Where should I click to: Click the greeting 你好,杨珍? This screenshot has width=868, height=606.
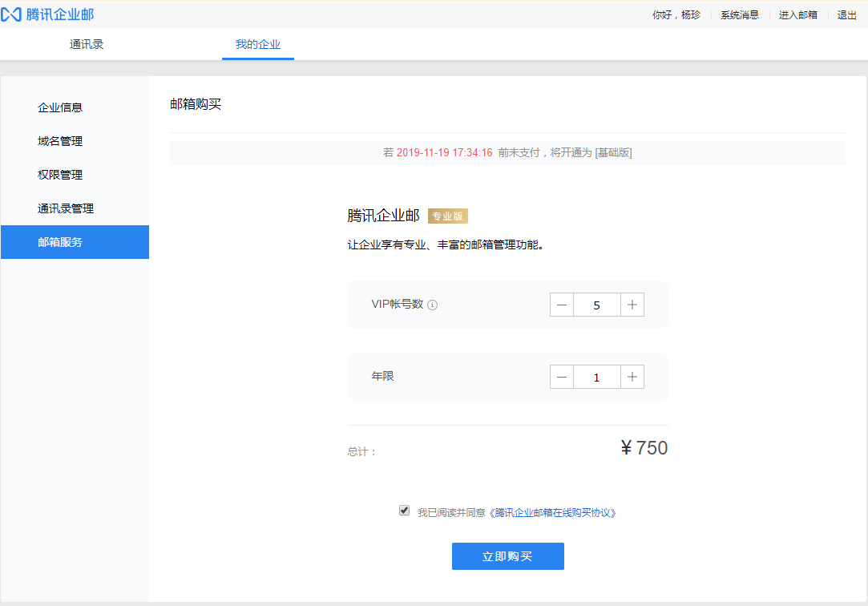[x=676, y=15]
